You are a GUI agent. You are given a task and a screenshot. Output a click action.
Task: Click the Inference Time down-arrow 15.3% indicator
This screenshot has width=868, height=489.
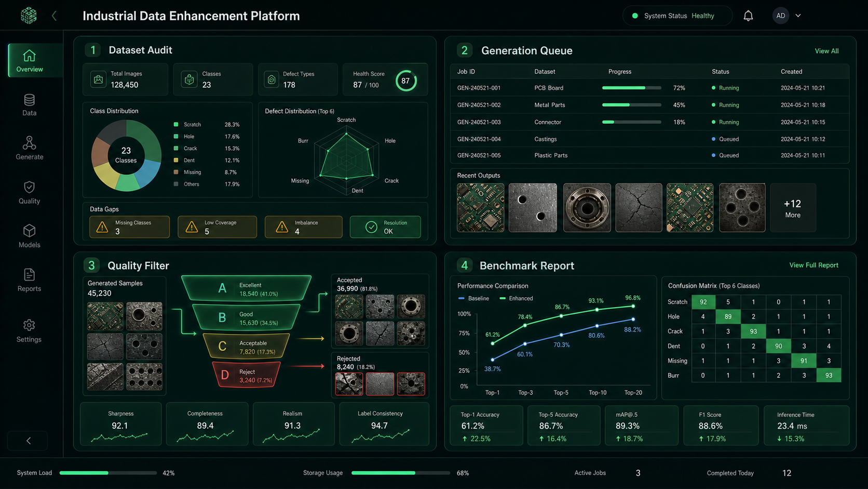pyautogui.click(x=791, y=439)
